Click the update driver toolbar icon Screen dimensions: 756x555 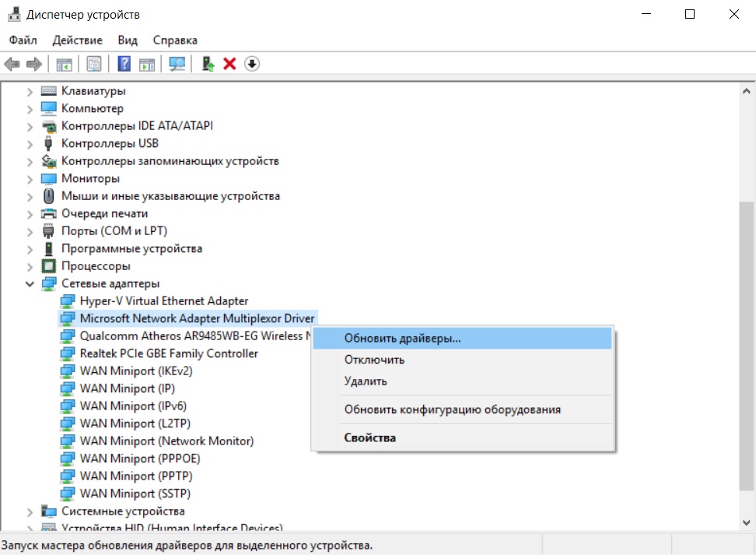[208, 64]
